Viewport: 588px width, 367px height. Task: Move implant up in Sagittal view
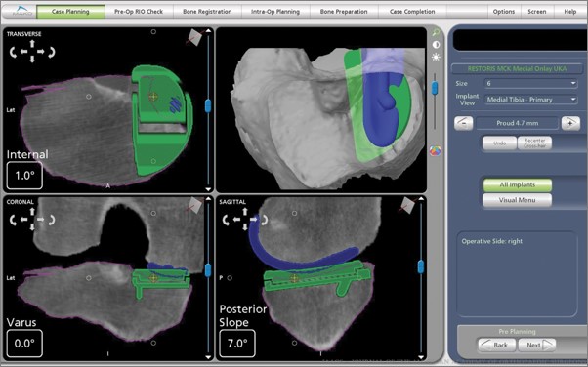[x=245, y=212]
